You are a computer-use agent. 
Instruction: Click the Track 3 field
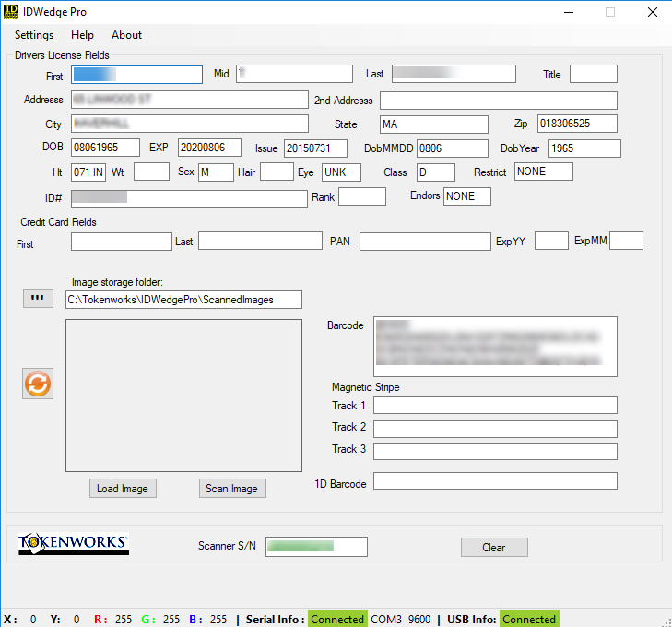(x=495, y=451)
